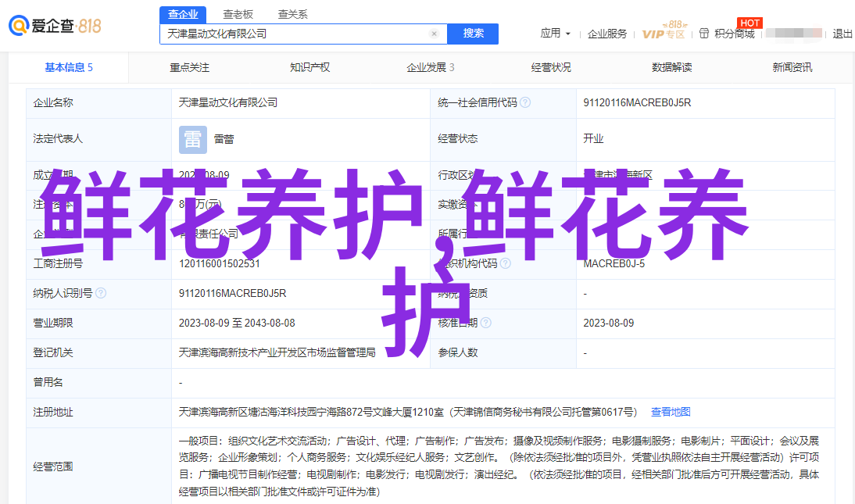Expand the 应用 dropdown menu
The image size is (855, 504).
555,34
